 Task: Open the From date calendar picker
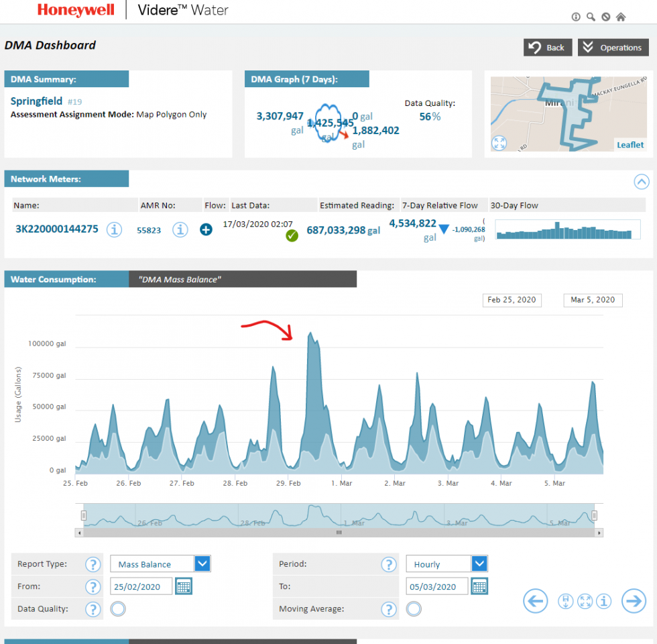pos(184,586)
